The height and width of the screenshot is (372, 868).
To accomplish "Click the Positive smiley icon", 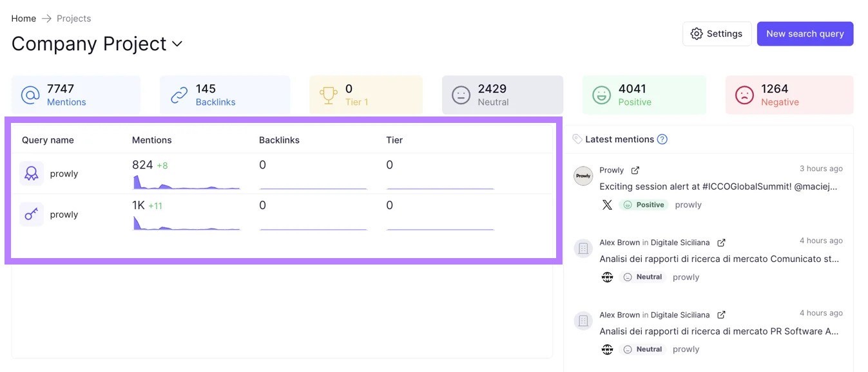I will click(601, 94).
